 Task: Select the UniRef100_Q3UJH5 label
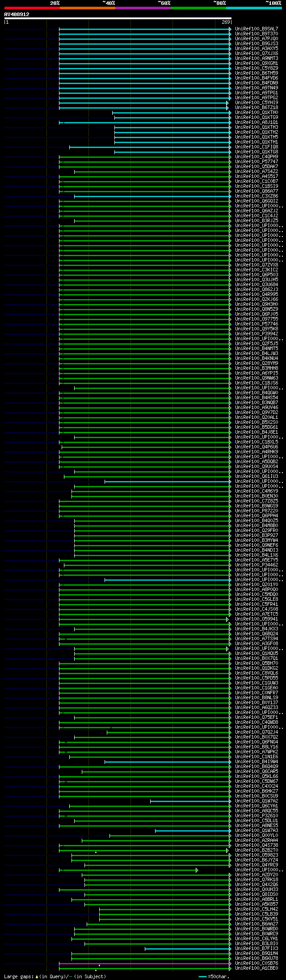pos(257,280)
